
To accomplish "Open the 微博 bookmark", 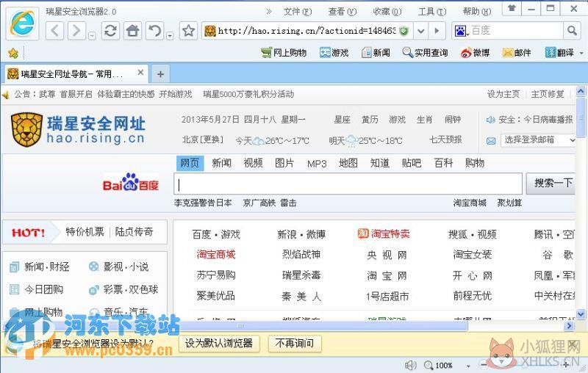I will pos(475,53).
